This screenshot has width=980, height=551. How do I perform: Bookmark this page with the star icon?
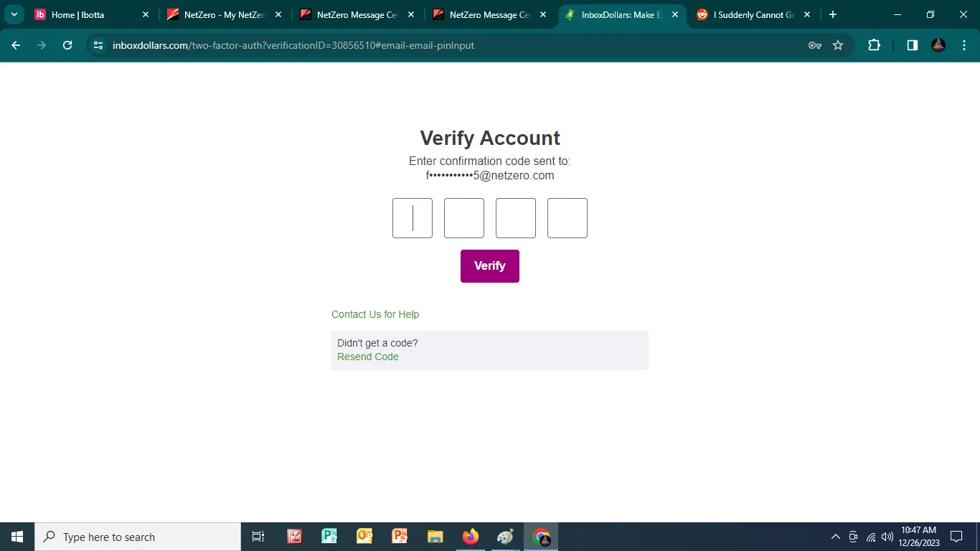coord(838,45)
